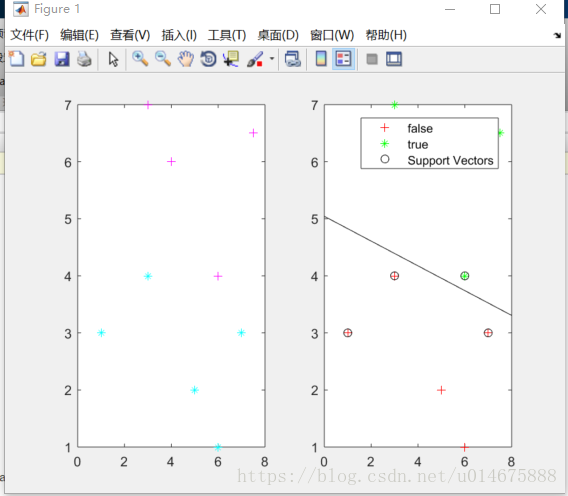Maximize the Figure 1 window
Screen dimensions: 568x496
point(495,9)
